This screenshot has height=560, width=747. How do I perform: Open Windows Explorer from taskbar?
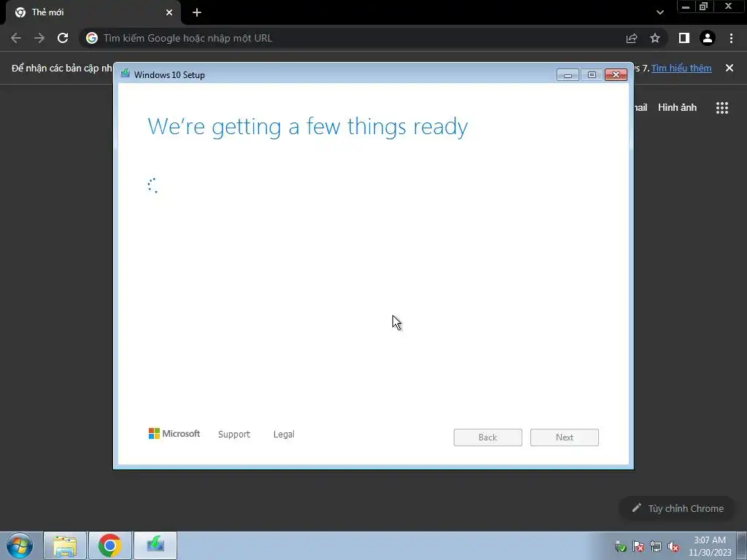65,545
